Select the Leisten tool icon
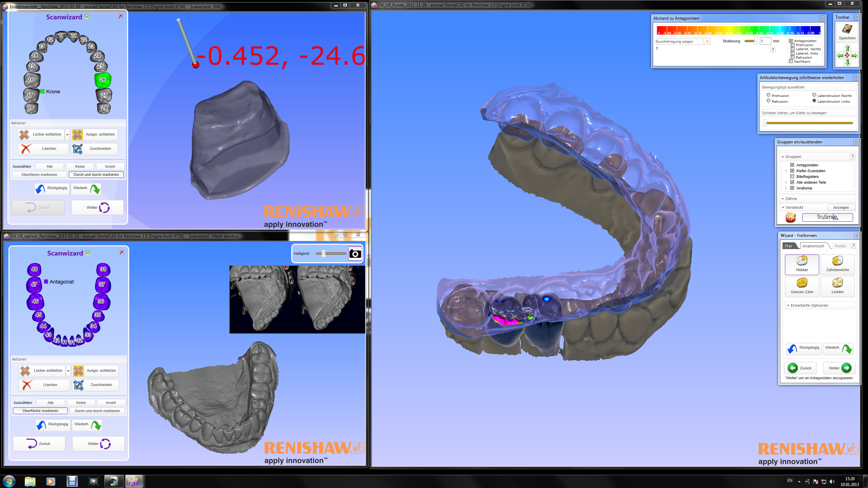 pyautogui.click(x=837, y=284)
